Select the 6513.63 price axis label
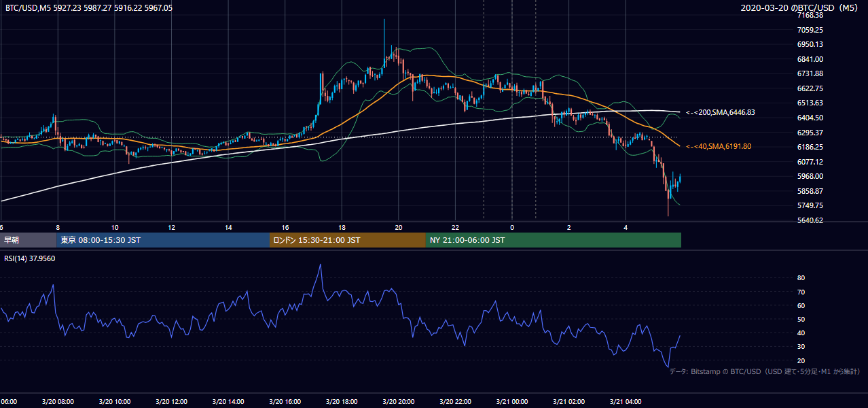This screenshot has width=868, height=408. point(810,103)
